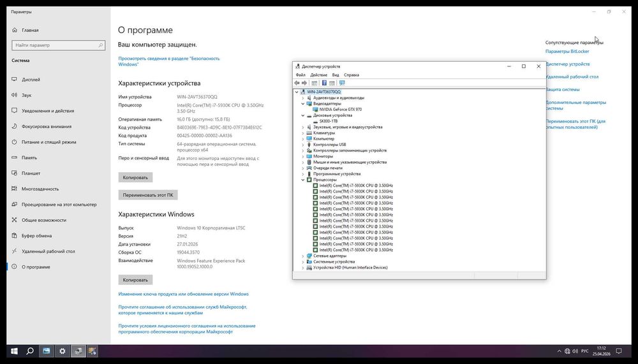Expand the Клавиатуры node

click(x=302, y=133)
